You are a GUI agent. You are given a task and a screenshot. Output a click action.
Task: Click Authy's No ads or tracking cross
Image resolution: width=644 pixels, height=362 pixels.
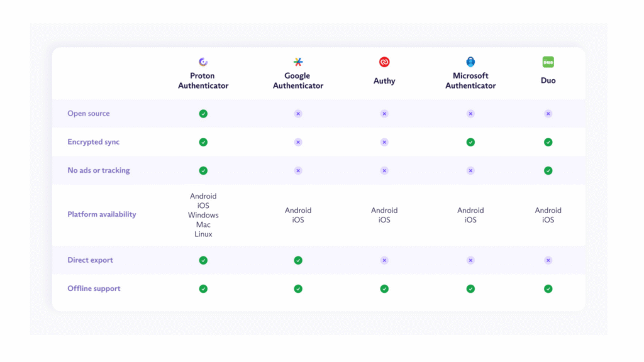coord(384,170)
